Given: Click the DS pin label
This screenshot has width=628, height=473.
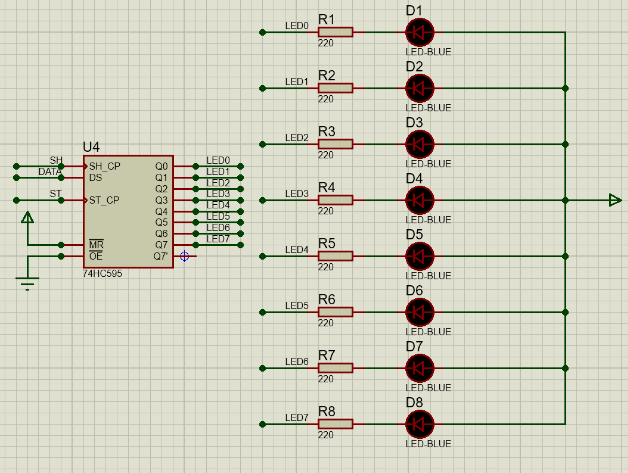Looking at the screenshot, I should tap(95, 177).
